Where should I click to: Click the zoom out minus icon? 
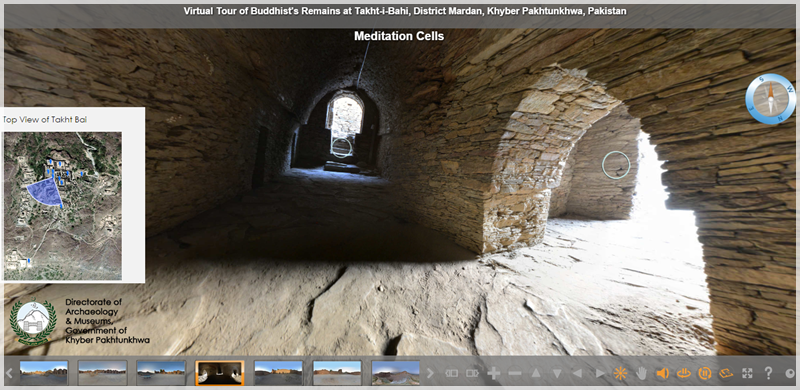point(515,373)
